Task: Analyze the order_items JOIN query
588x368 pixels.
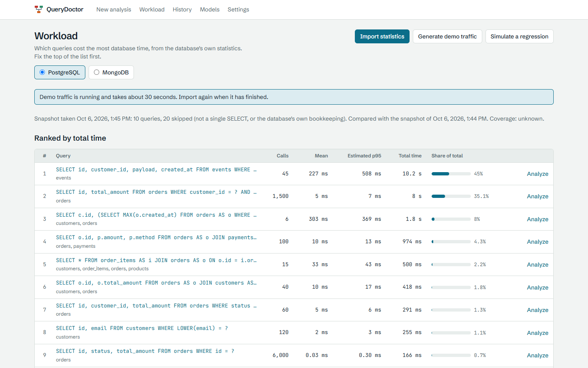Action: pos(537,265)
